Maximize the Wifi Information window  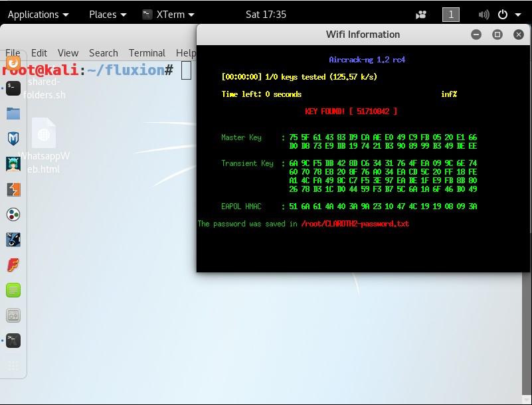(x=497, y=35)
